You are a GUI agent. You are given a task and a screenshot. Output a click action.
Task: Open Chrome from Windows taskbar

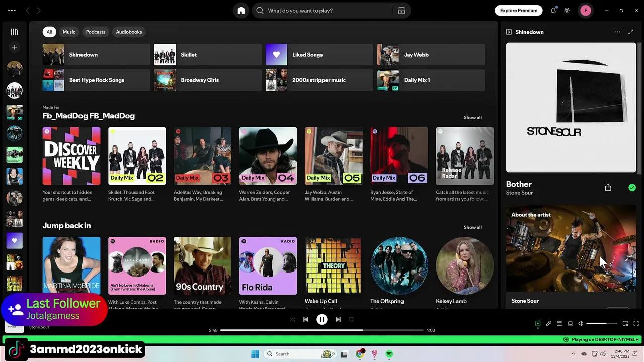pos(360,354)
